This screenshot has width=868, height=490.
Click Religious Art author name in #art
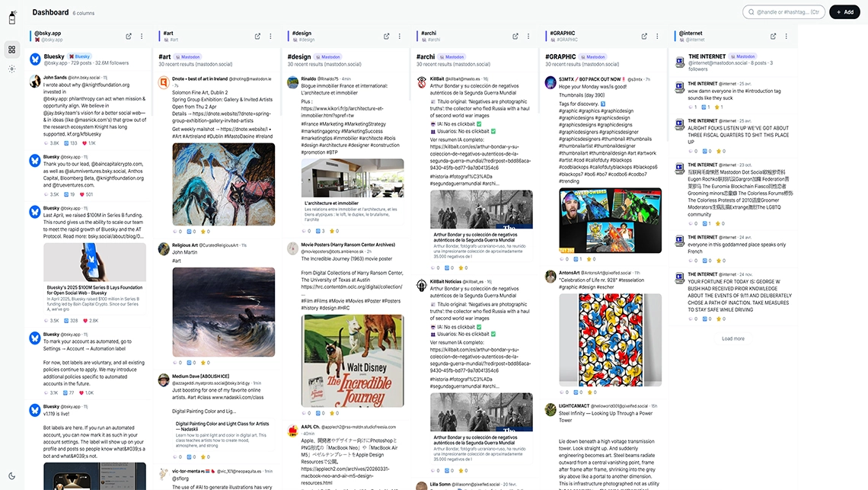(x=185, y=245)
